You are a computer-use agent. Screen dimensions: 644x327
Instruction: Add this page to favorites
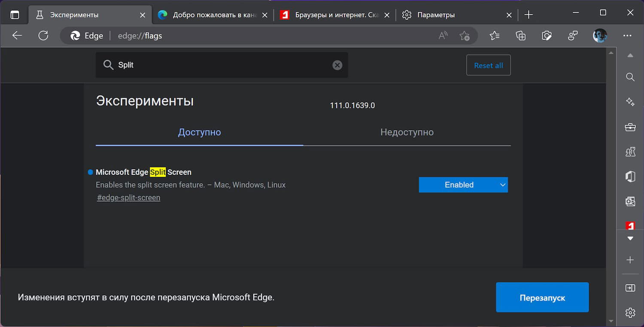point(464,36)
